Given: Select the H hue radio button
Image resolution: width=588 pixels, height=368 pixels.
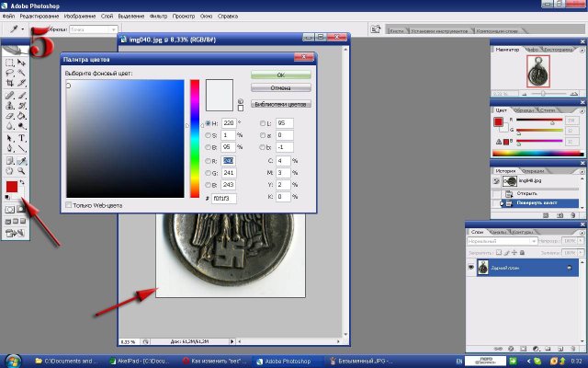Looking at the screenshot, I should click(209, 123).
